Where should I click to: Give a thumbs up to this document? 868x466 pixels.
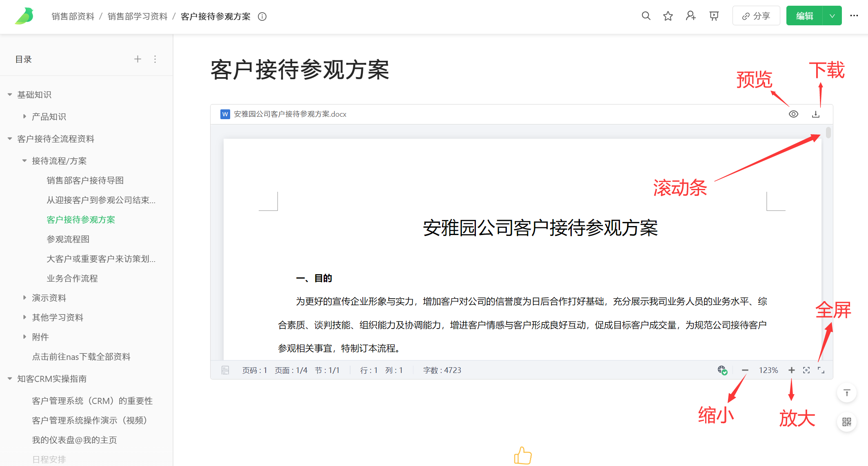[x=522, y=456]
